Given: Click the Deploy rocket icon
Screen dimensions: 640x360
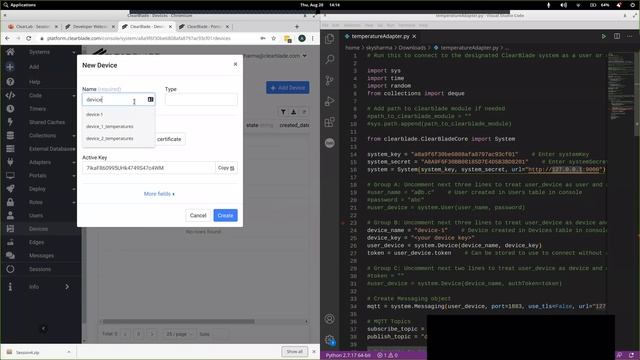Looking at the screenshot, I should (10, 189).
